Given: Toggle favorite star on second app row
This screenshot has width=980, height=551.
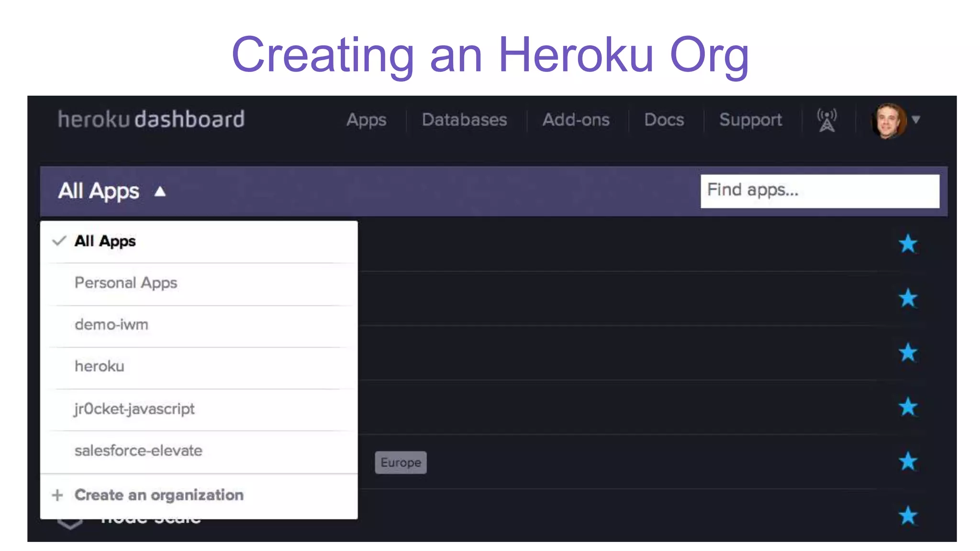Looking at the screenshot, I should point(908,298).
